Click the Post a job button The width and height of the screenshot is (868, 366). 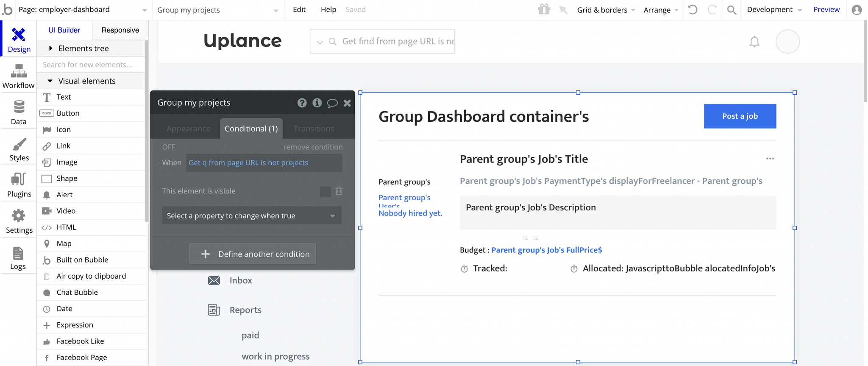[740, 116]
